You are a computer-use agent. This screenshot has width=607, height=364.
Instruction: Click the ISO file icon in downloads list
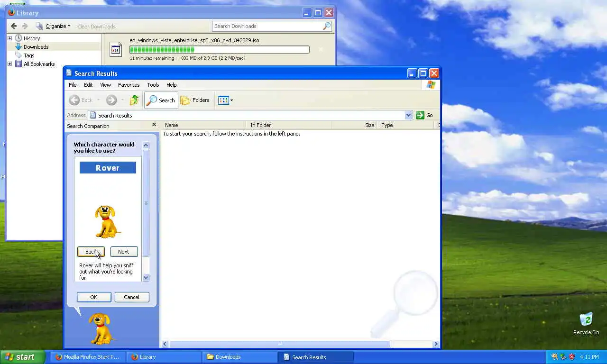click(115, 49)
